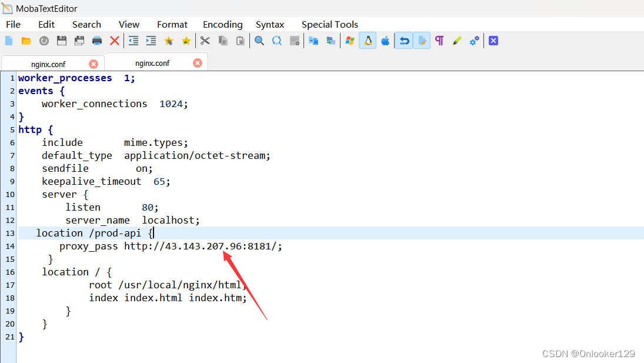Click 'sendfile' on line 8

(65, 168)
